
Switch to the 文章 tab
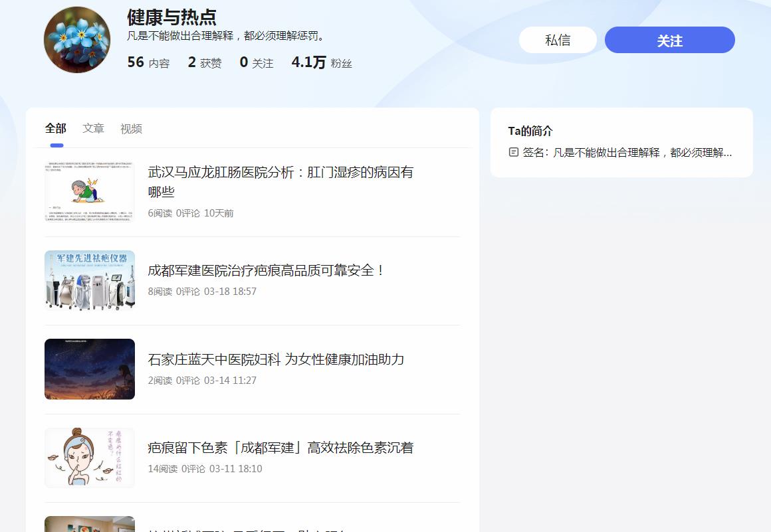[x=94, y=129]
